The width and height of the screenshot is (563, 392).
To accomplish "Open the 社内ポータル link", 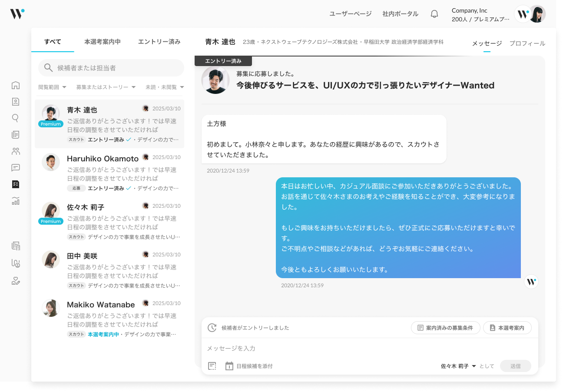I will pos(400,13).
